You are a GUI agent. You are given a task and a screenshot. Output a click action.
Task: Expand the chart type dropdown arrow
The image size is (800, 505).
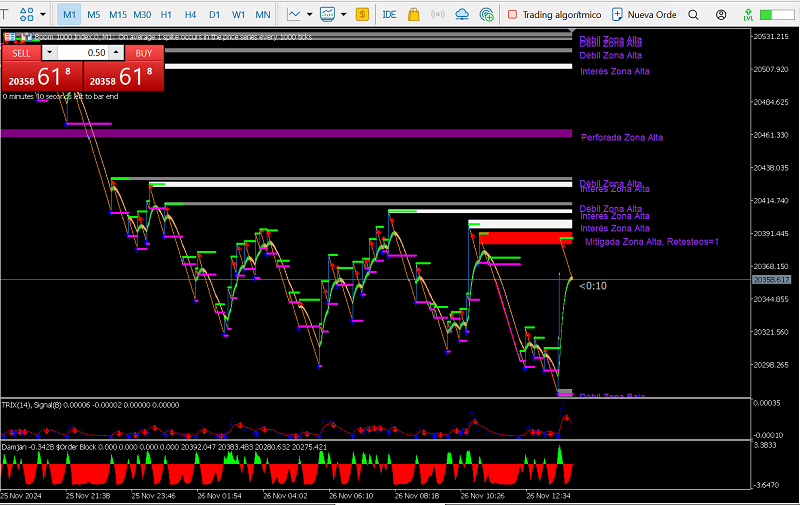pos(307,15)
